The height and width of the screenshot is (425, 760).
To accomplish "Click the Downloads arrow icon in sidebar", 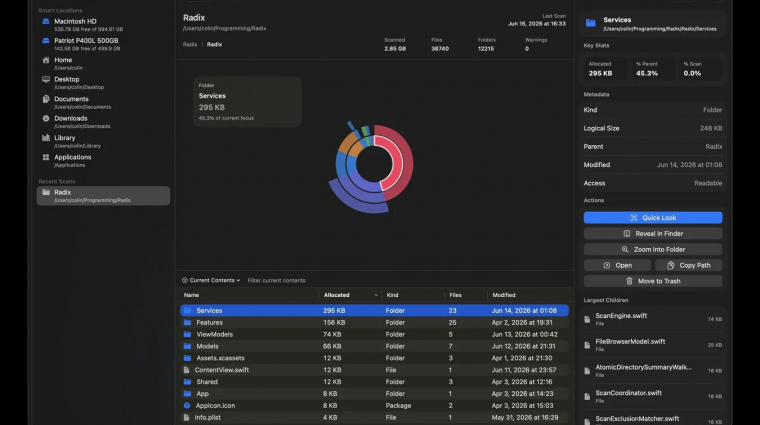I will [x=46, y=118].
